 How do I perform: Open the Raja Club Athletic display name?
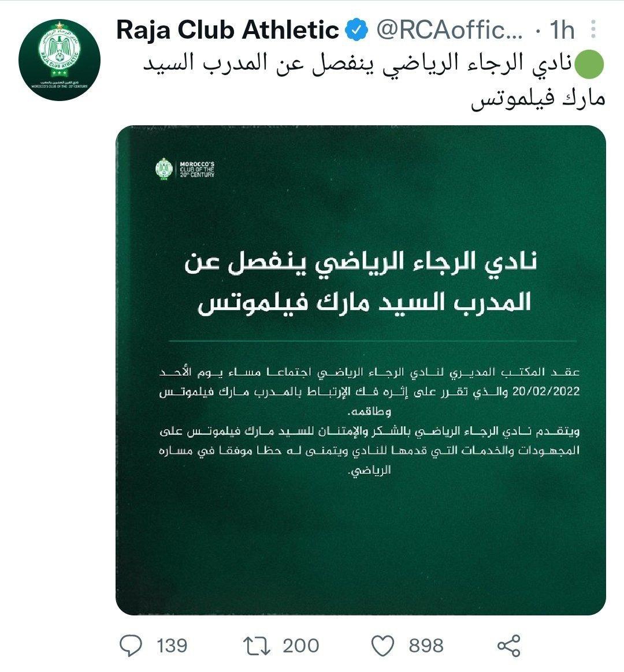point(228,29)
